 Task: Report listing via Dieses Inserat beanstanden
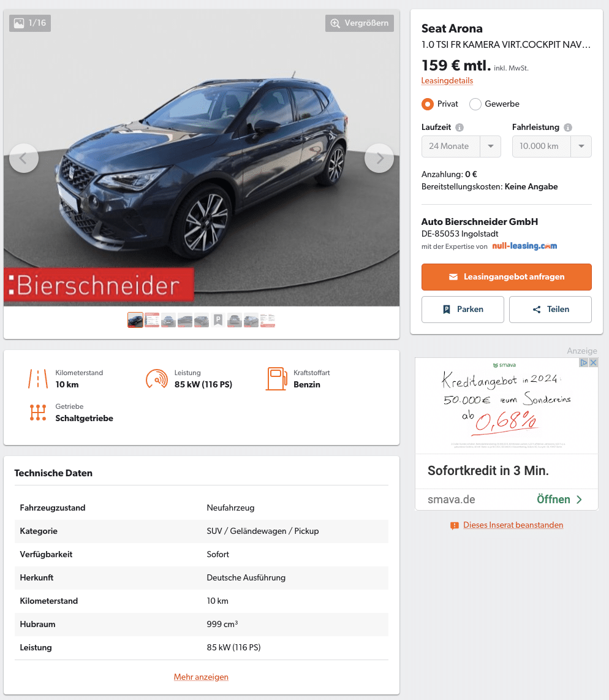(x=513, y=525)
